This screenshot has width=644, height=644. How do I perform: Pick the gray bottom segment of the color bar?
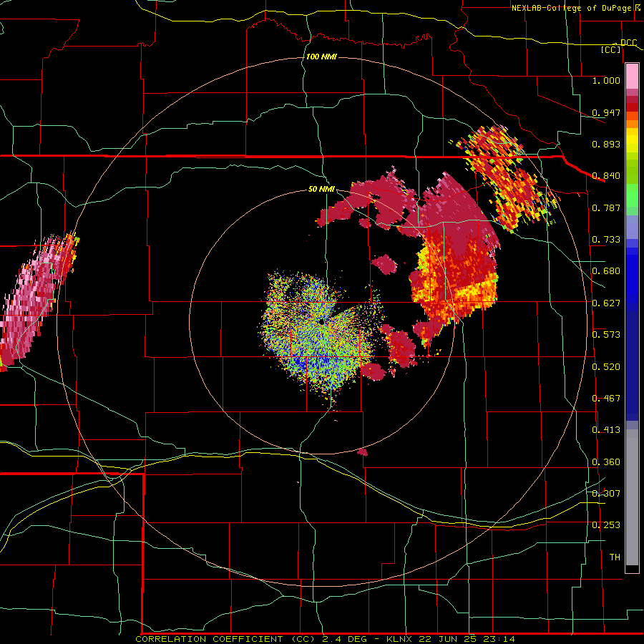(632, 497)
